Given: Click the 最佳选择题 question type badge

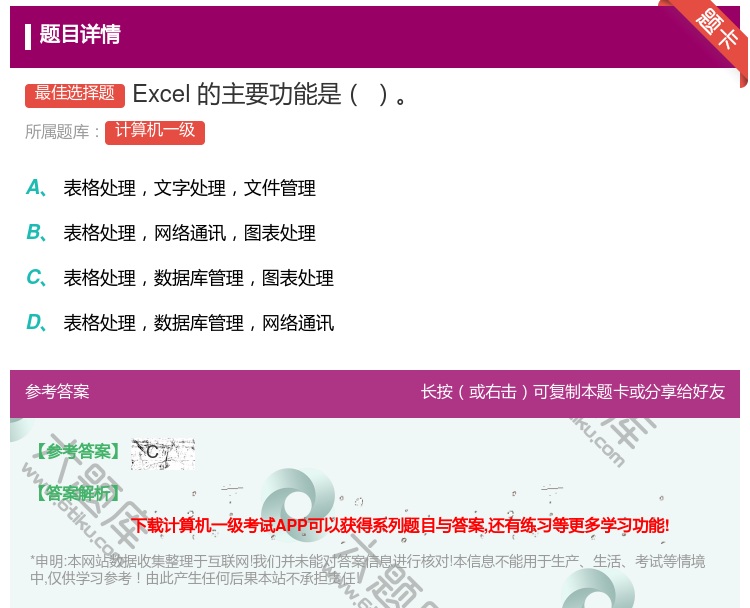Looking at the screenshot, I should pos(75,94).
